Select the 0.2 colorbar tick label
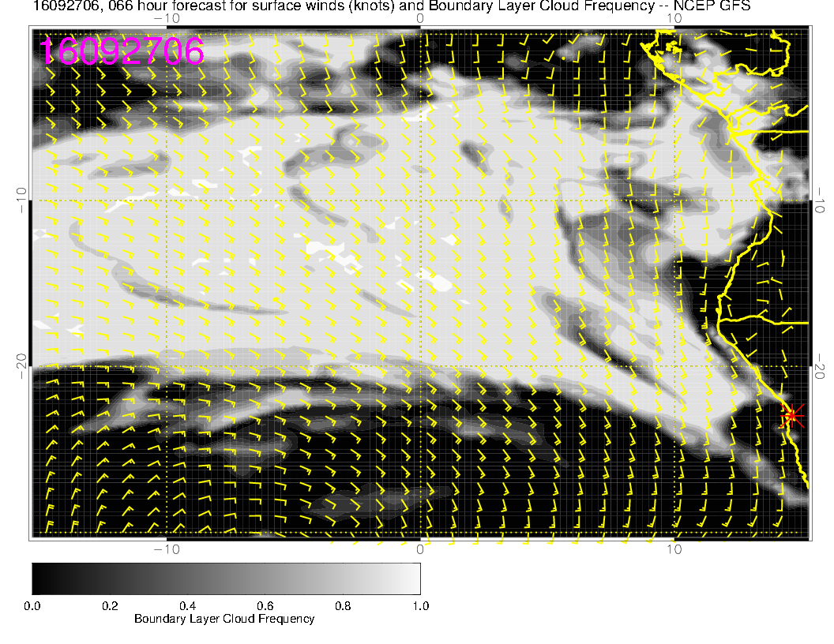 (x=110, y=605)
